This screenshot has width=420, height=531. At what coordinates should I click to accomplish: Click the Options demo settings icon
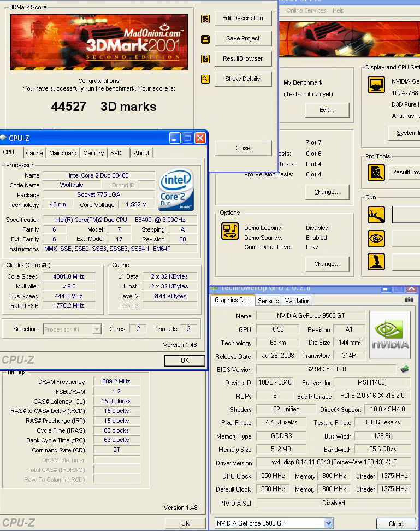click(x=230, y=231)
